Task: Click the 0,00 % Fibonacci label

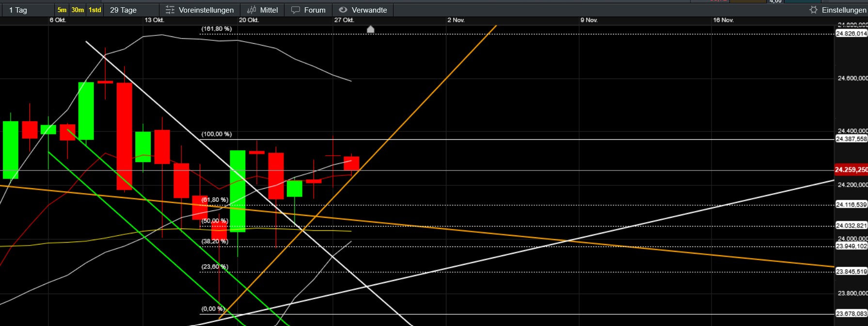Action: coord(213,309)
